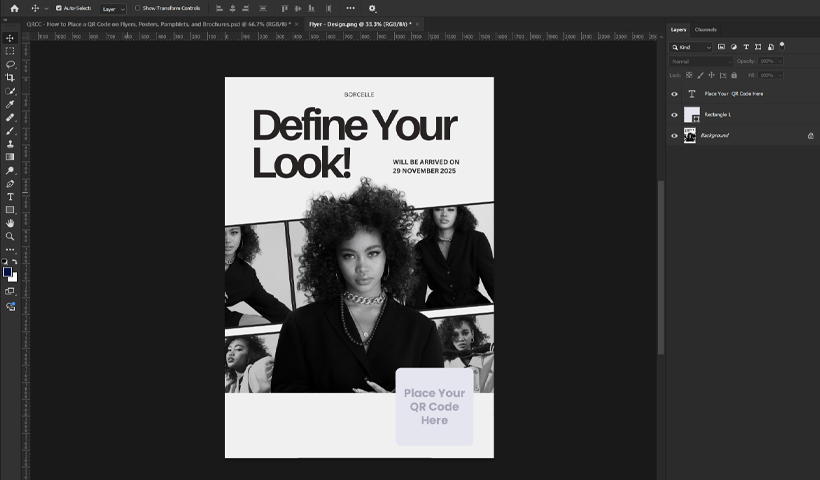Image resolution: width=820 pixels, height=480 pixels.
Task: Select the Brush tool
Action: click(x=10, y=131)
